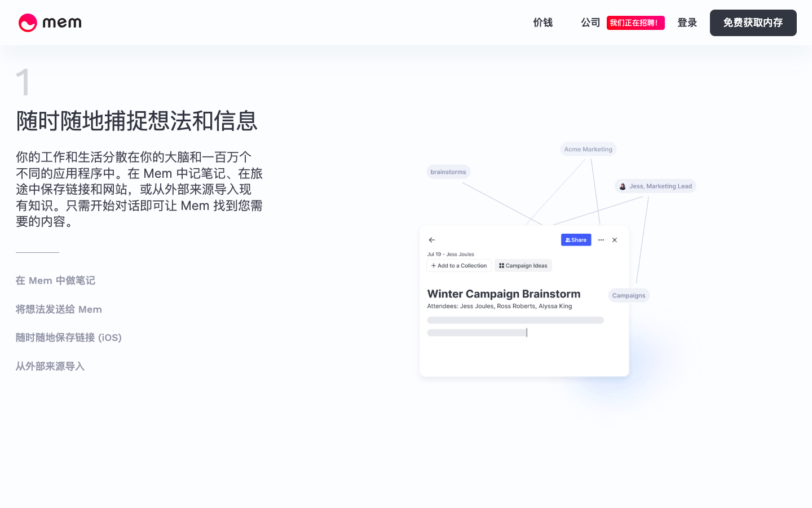The image size is (812, 508).
Task: Expand the 将想法发送给 Mem section
Action: (59, 309)
